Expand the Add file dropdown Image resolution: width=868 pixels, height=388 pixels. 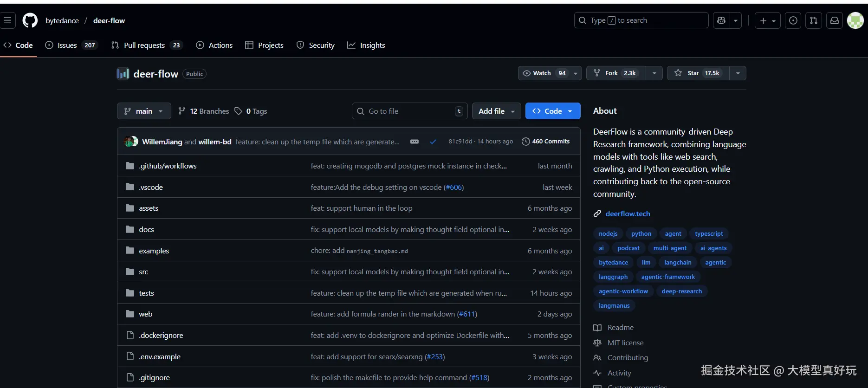pos(496,111)
